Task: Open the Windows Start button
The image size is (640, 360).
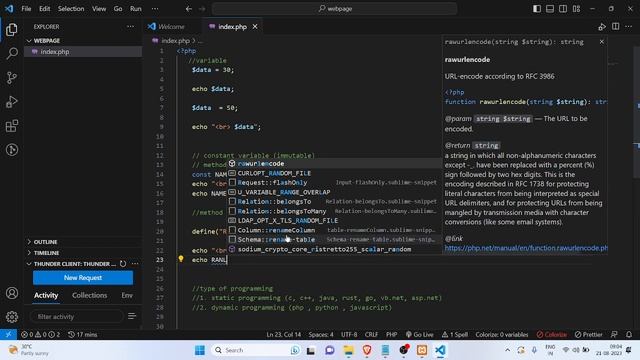Action: [200, 350]
